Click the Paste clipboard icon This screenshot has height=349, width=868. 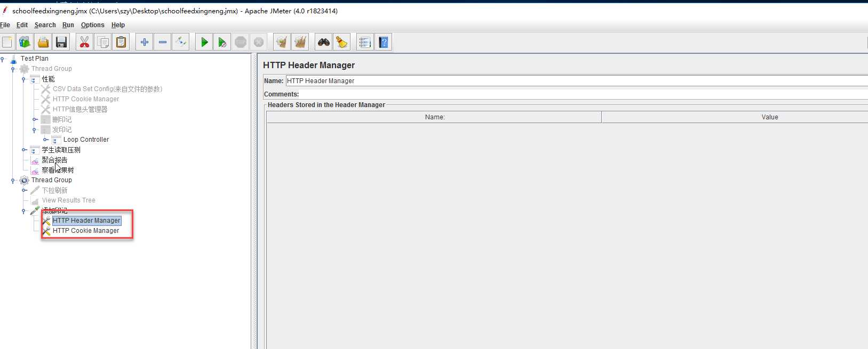(121, 42)
